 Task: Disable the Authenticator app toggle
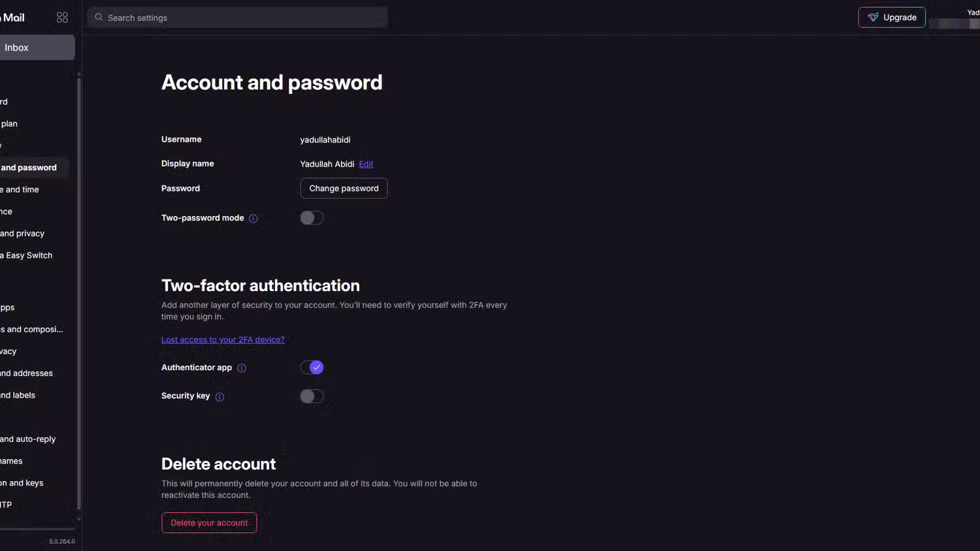[x=312, y=368]
